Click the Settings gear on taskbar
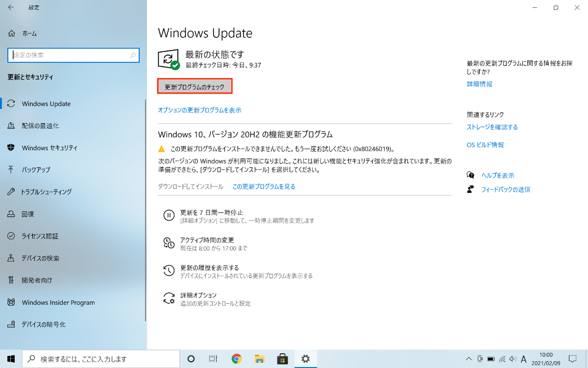Screen dimensions: 588x368 [305, 359]
